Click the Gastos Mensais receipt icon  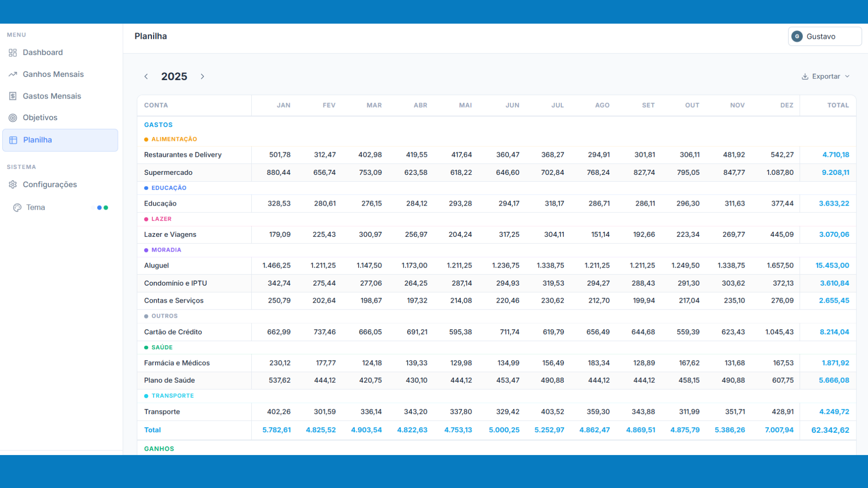[13, 96]
